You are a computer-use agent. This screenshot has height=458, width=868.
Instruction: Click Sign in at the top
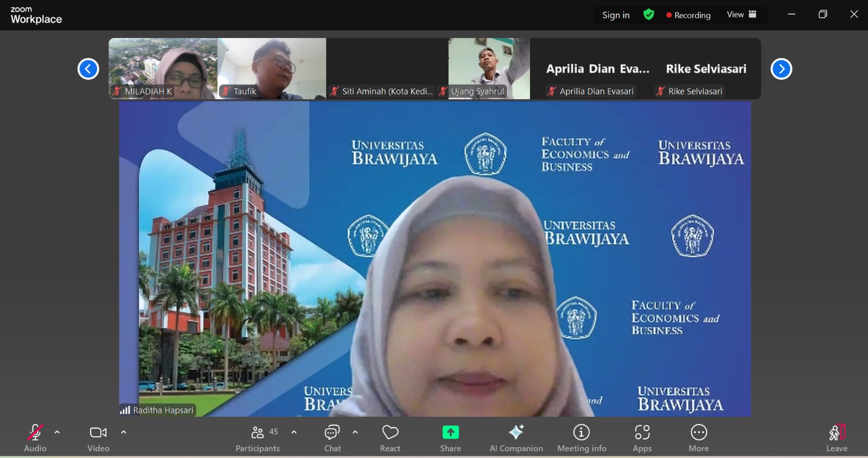(616, 15)
